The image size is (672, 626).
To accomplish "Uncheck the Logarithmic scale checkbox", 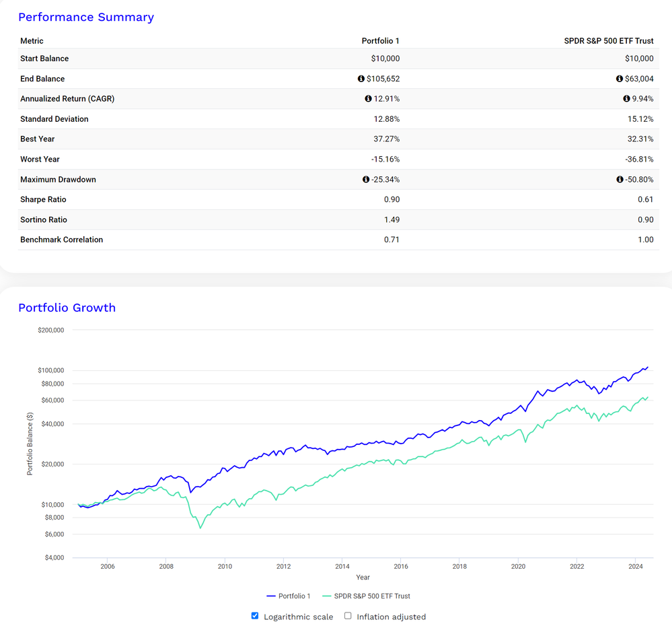I will pos(255,616).
